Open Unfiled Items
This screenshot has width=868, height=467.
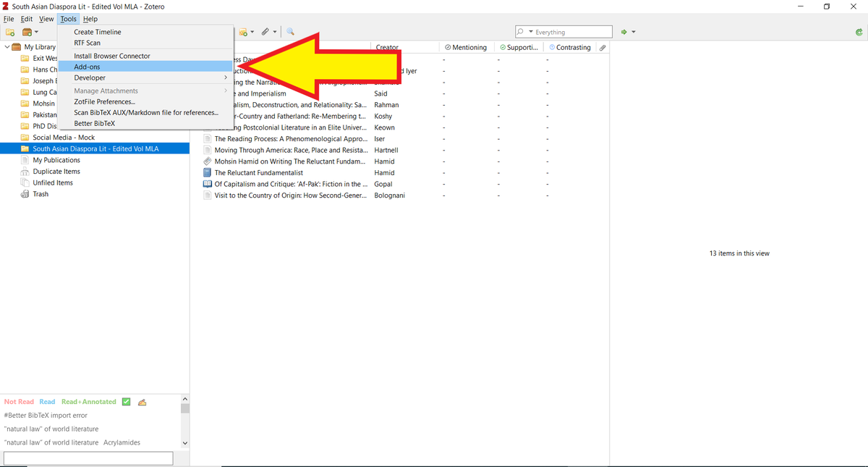pyautogui.click(x=53, y=182)
